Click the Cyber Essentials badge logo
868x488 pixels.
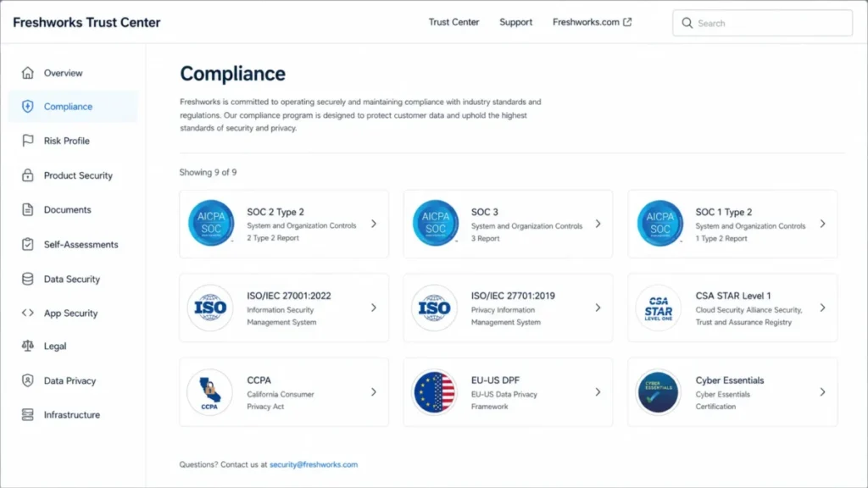click(658, 391)
